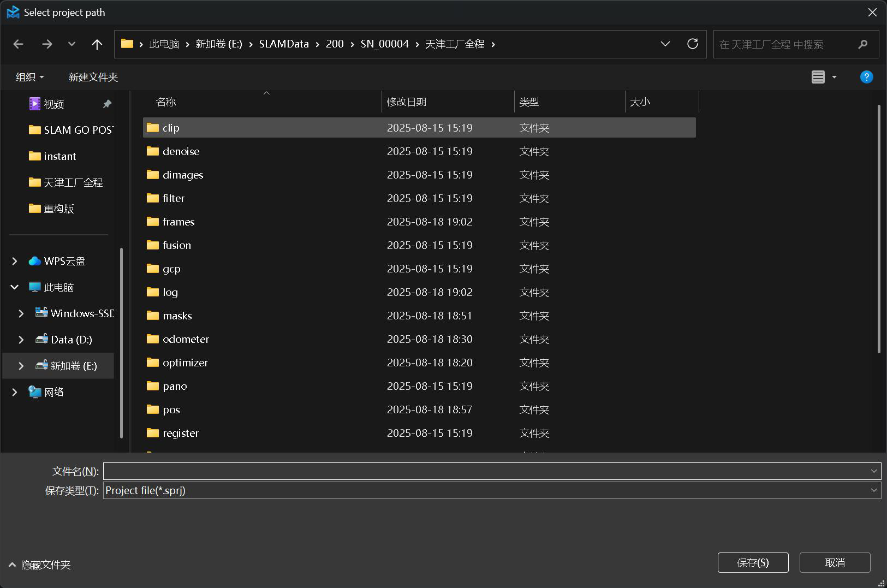This screenshot has height=588, width=887.
Task: Sort files by 修改日期 column
Action: pyautogui.click(x=448, y=102)
